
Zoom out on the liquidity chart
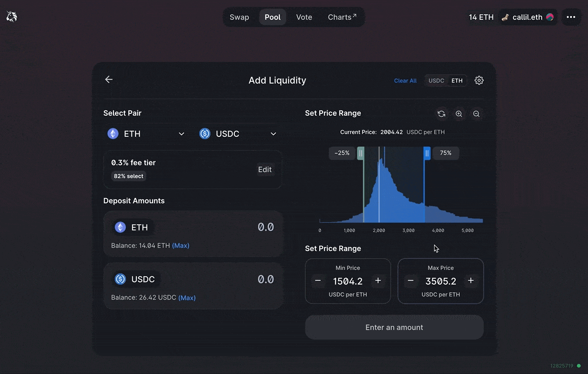pos(476,114)
